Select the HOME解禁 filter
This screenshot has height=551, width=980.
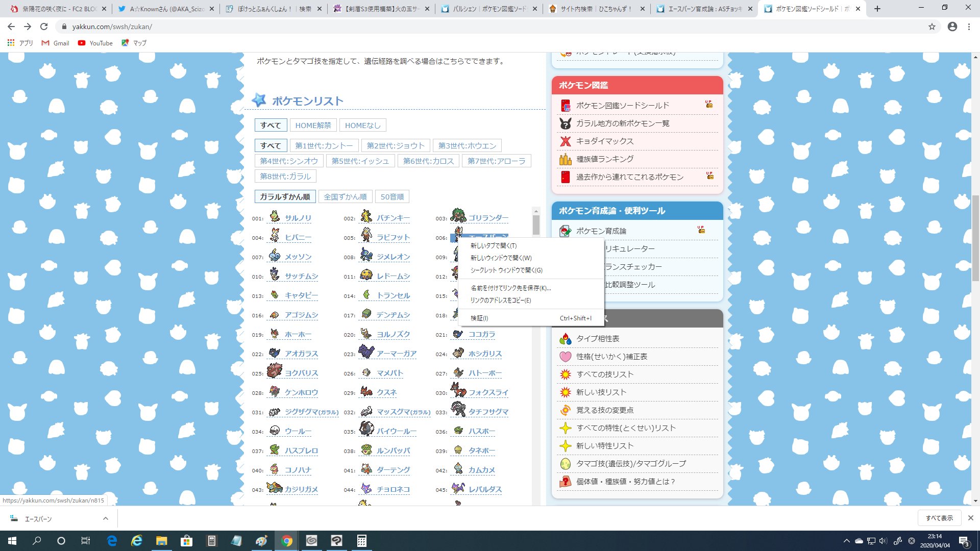pyautogui.click(x=313, y=126)
